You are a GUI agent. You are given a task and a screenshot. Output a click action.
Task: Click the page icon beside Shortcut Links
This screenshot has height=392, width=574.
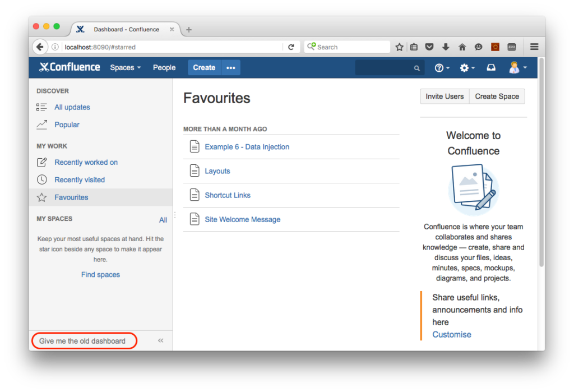(195, 195)
